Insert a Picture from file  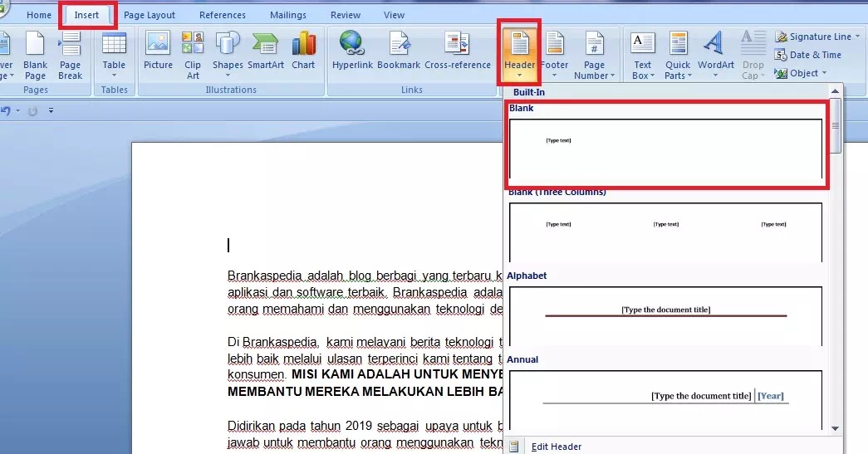pos(158,51)
